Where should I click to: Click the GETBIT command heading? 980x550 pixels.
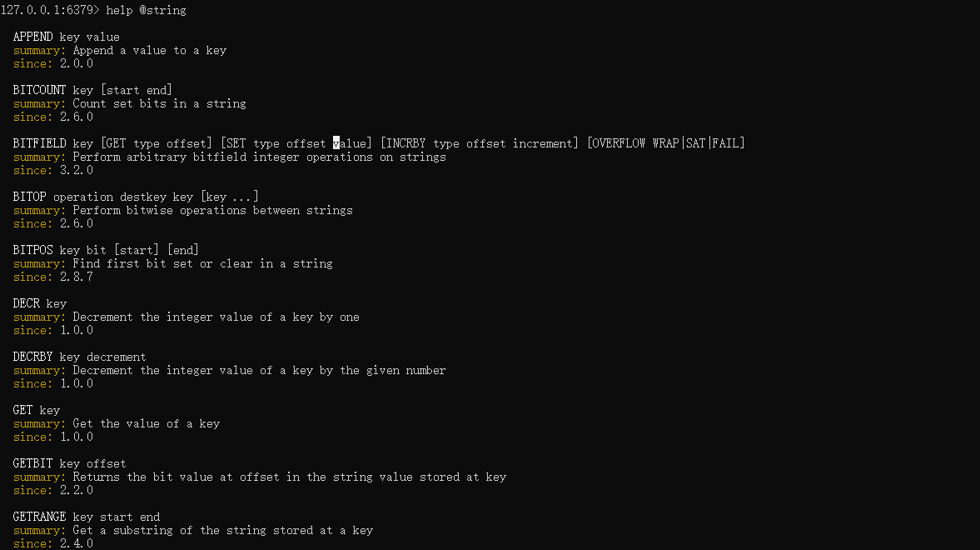(x=69, y=463)
